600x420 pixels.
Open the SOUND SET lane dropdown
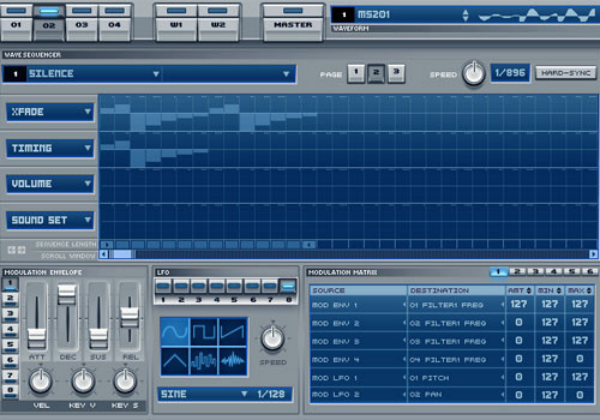click(50, 220)
